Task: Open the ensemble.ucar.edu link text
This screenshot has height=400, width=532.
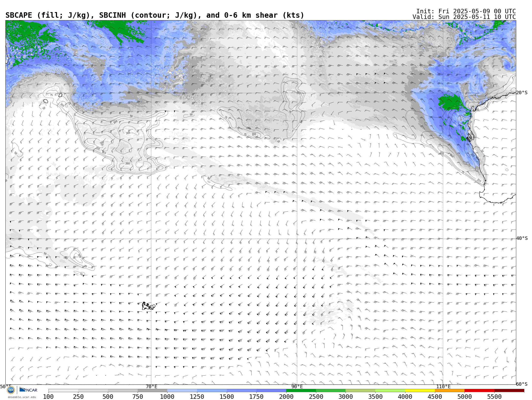Action: tap(22, 397)
